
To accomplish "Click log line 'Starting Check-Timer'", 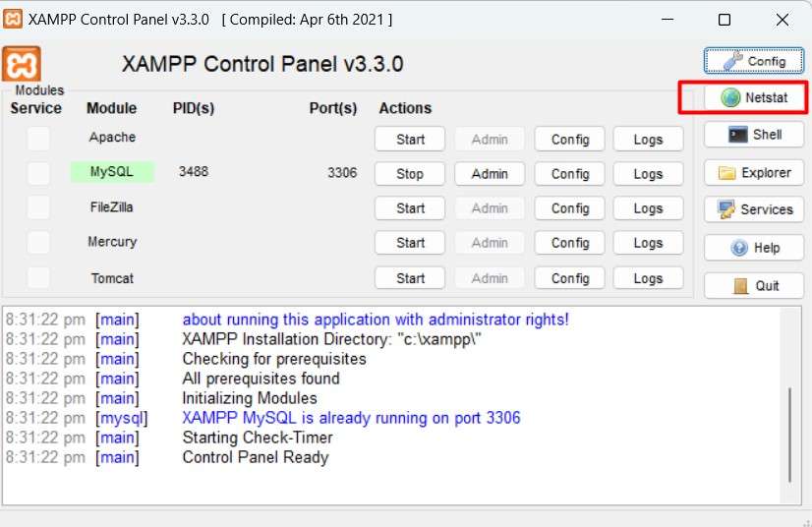I will coord(258,438).
